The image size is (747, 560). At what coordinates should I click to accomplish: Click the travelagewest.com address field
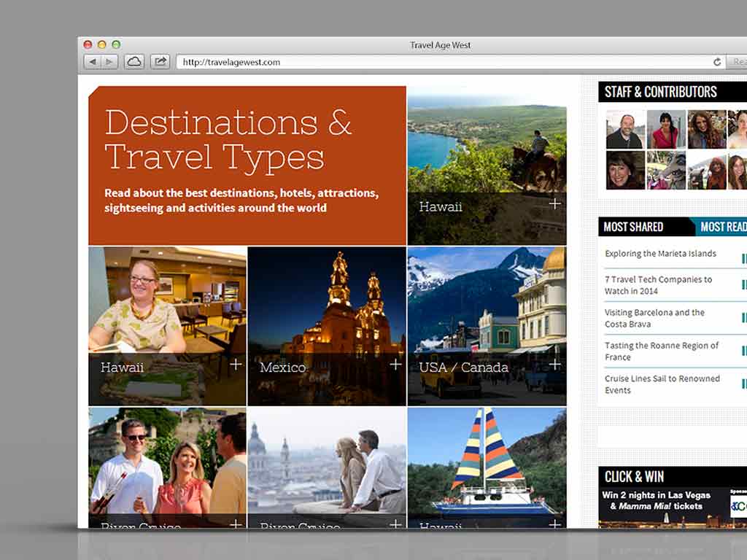(450, 62)
